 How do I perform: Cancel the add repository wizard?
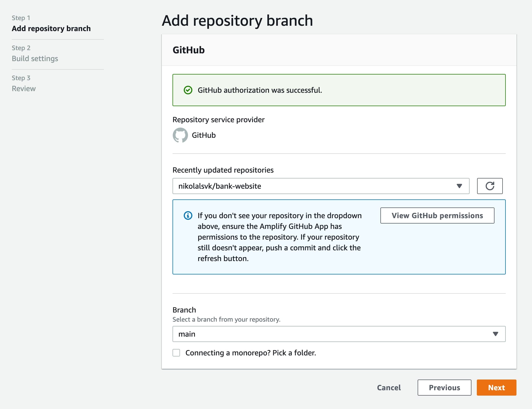click(x=389, y=388)
